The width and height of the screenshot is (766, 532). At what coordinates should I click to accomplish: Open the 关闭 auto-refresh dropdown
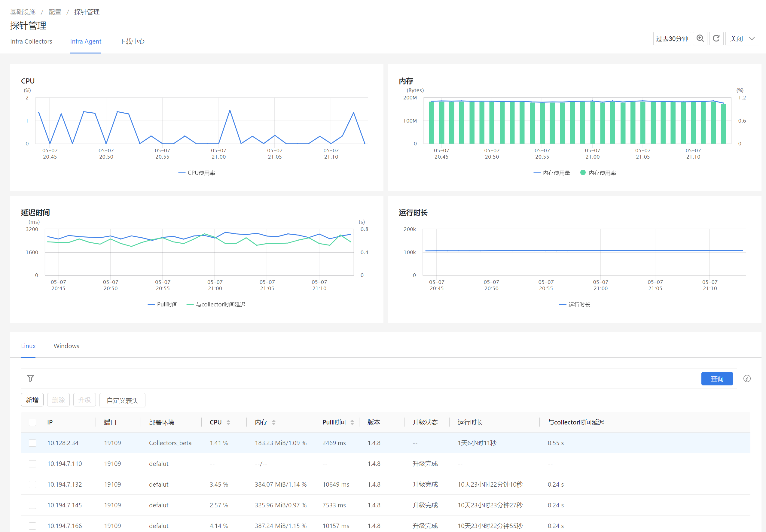[742, 39]
